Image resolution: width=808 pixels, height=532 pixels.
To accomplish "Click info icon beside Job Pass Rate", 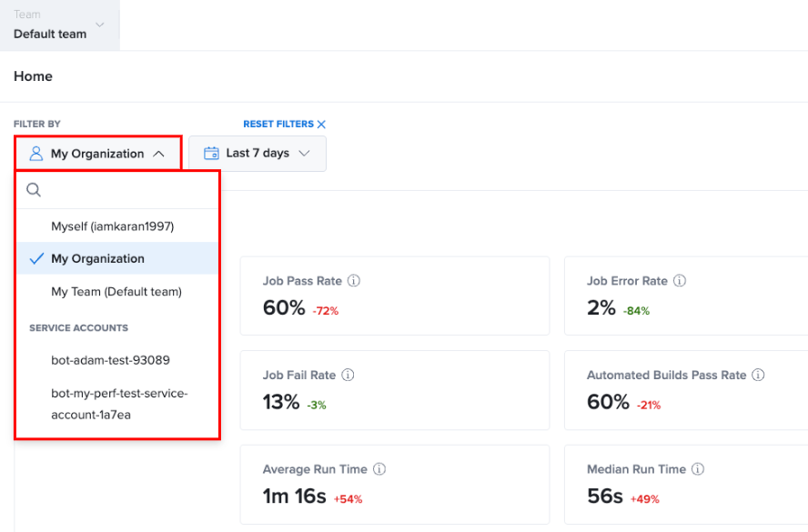I will coord(353,281).
